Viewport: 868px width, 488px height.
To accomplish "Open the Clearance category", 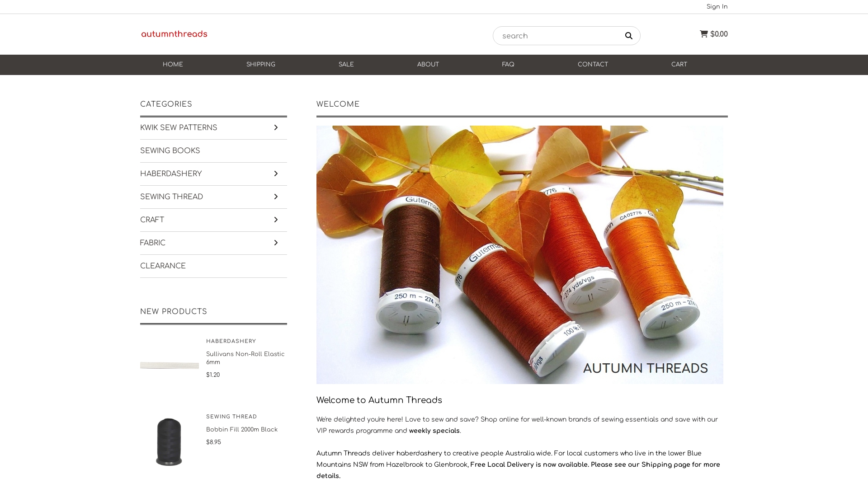I will point(163,266).
